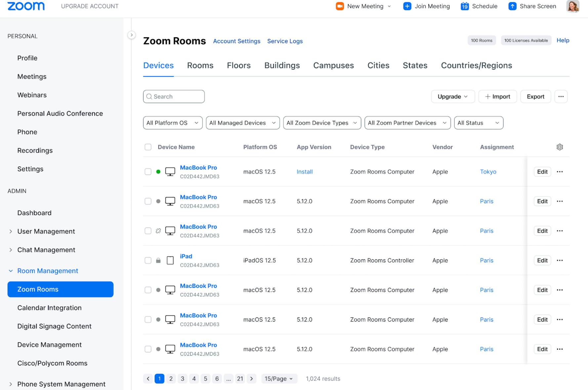This screenshot has width=588, height=390.
Task: Edit the Tokyo MacBook Pro device
Action: (x=542, y=172)
